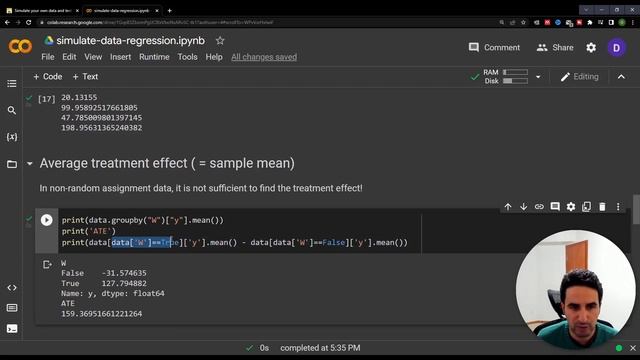Open Colab settings gear in header
Viewport: 640px width, 360px height.
click(591, 48)
